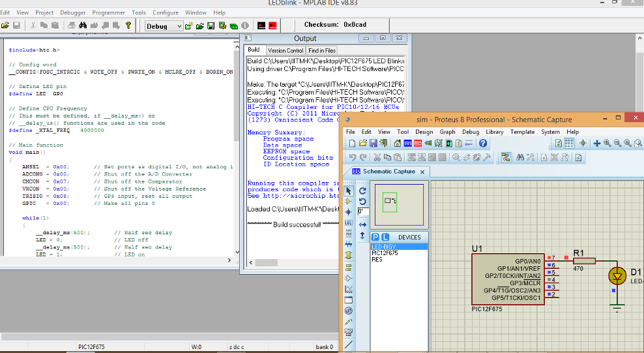Click the MPLAB save workspace icon

coord(211,26)
